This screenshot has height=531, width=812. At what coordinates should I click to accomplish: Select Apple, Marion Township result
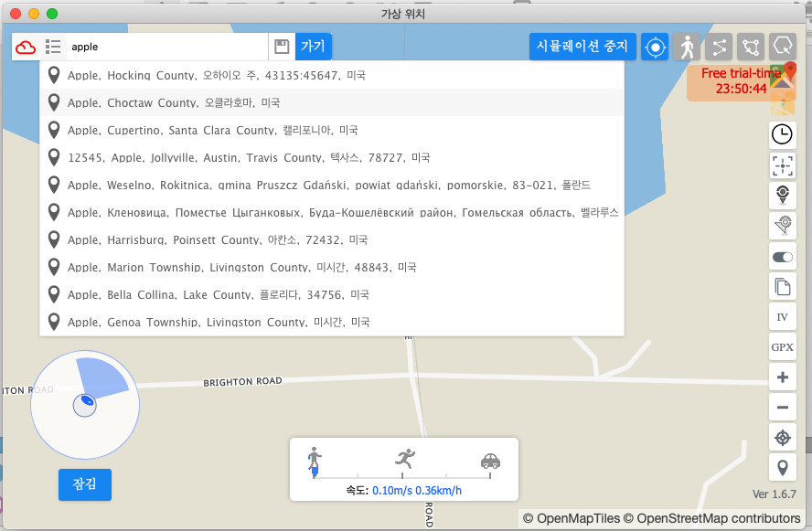tap(332, 267)
